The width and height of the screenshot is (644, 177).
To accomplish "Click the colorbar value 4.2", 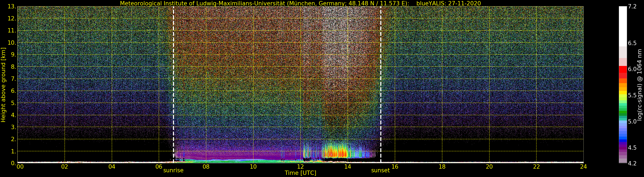I will (632, 163).
